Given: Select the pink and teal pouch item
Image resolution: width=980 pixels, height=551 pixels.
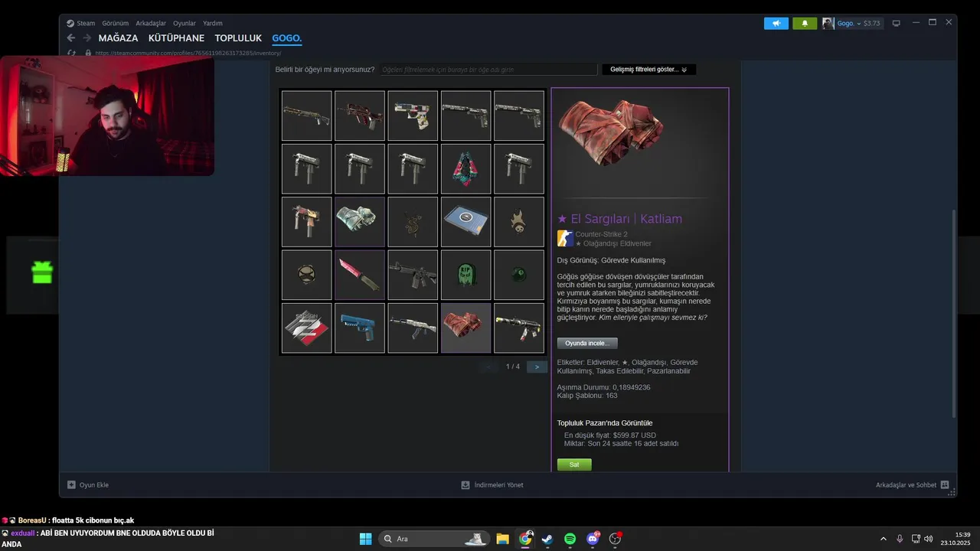Looking at the screenshot, I should (x=465, y=169).
